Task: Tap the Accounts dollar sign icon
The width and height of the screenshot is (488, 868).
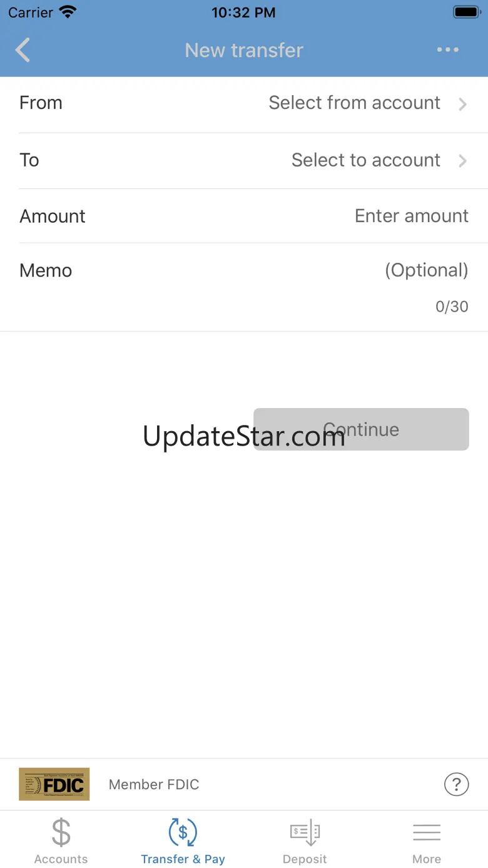Action: 61,832
